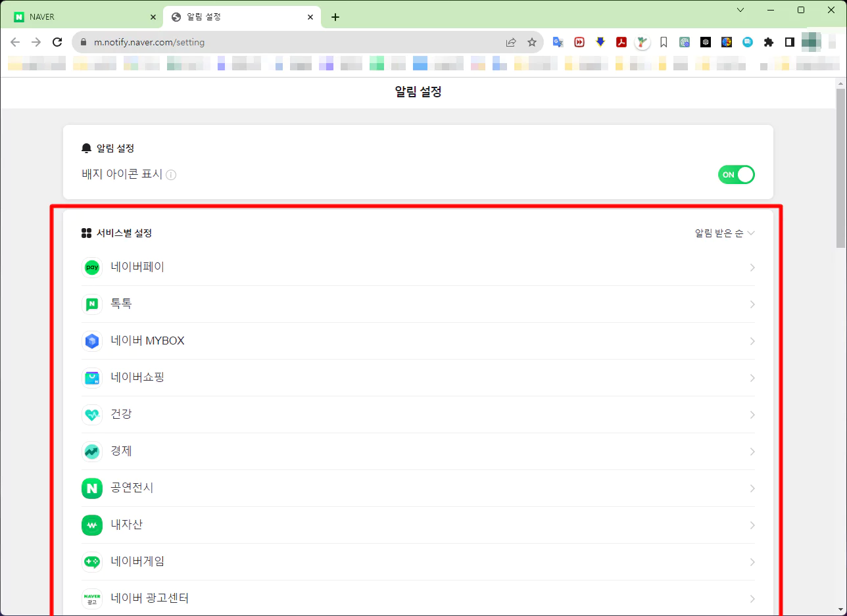The height and width of the screenshot is (616, 847).
Task: Click the 네이버 광고센터 icon
Action: [x=92, y=599]
